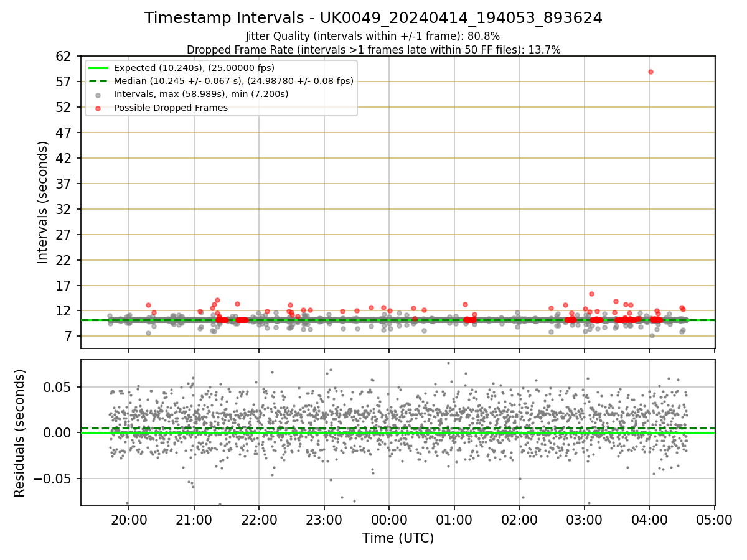Viewport: 747px width, 560px height.
Task: Click the 05:00 x-axis tick label
Action: 715,520
